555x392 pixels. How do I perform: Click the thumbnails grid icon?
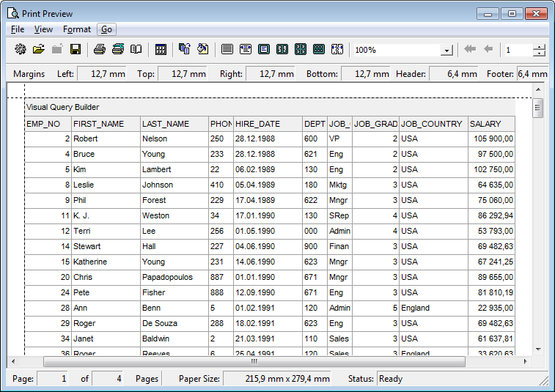click(160, 50)
